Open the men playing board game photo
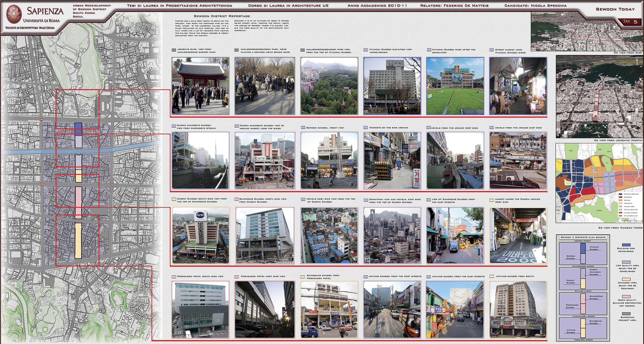Screen dimensions: 644x344 click(x=265, y=86)
